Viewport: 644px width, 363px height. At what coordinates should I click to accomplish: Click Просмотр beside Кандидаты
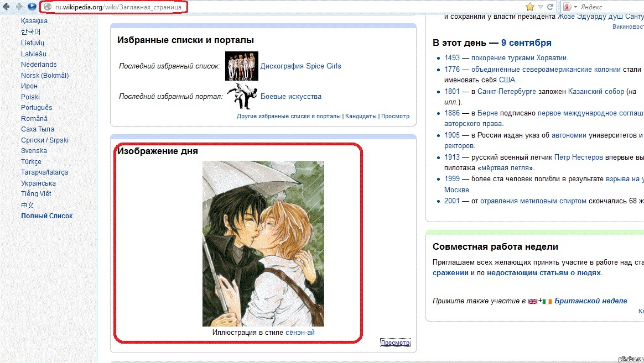(395, 116)
